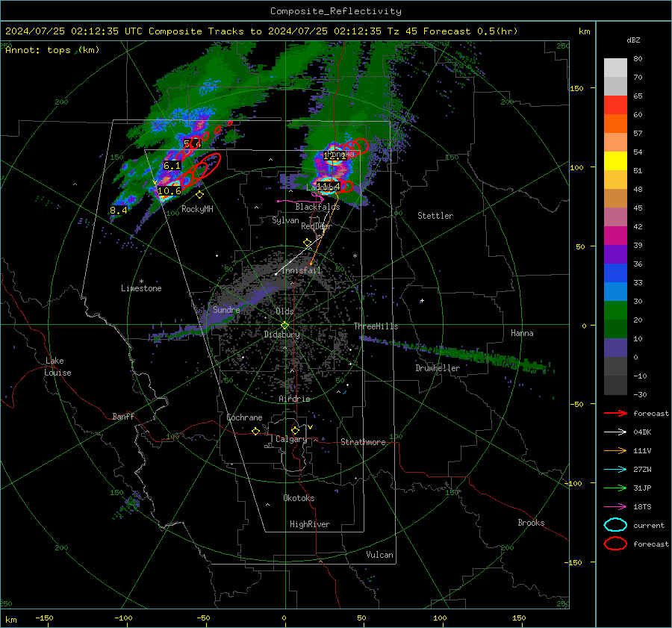Click the 10.6 storm top label

169,191
